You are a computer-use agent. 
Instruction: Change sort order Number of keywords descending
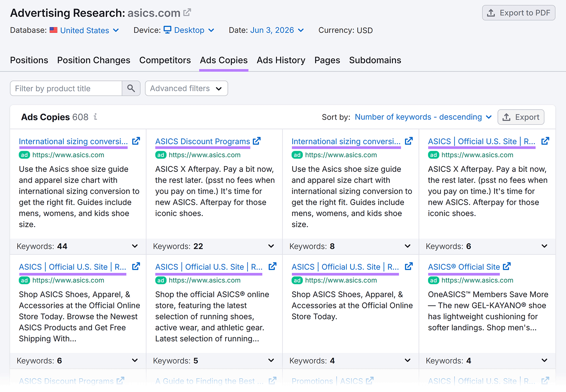423,117
